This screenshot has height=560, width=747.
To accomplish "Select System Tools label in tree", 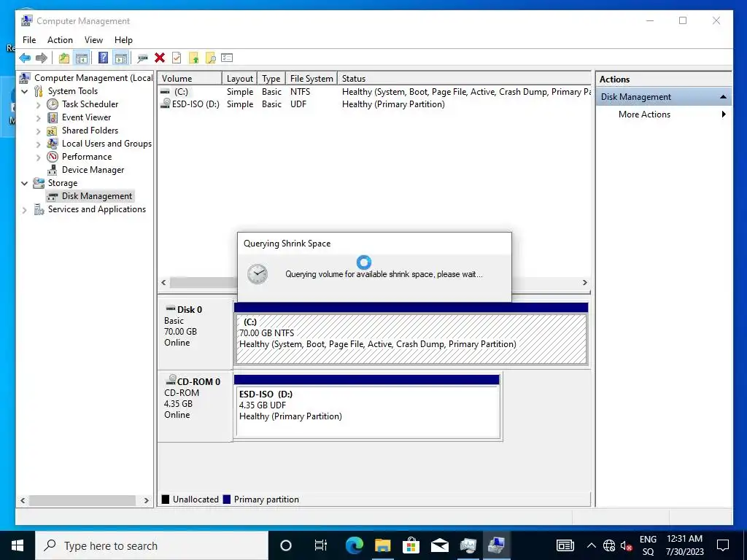I will [x=72, y=91].
